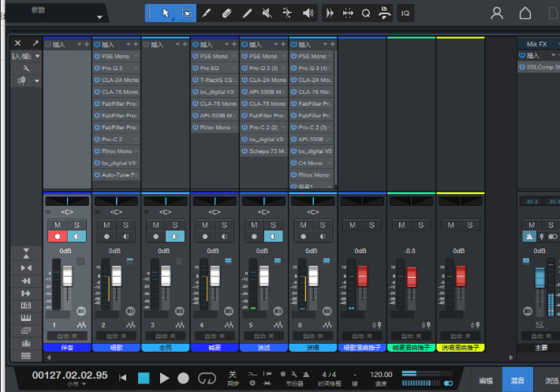This screenshot has height=392, width=560.
Task: Click the 4 / 4 time signature
Action: pyautogui.click(x=329, y=375)
